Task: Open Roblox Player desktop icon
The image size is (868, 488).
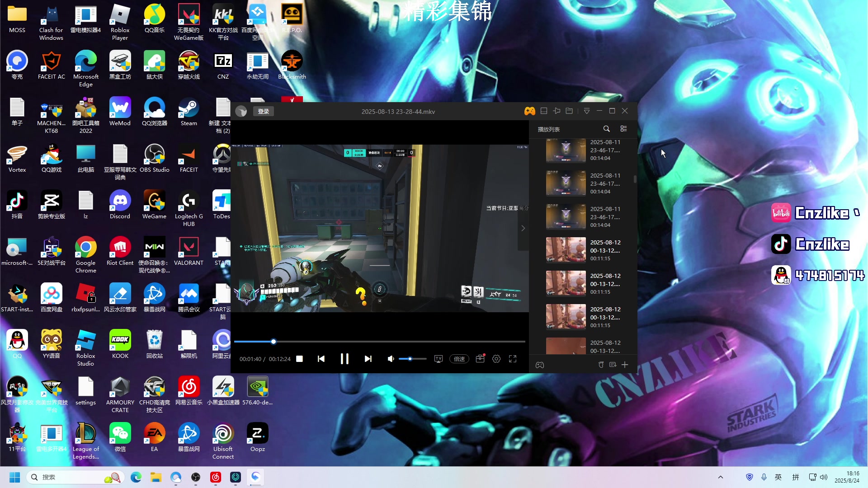Action: click(120, 22)
